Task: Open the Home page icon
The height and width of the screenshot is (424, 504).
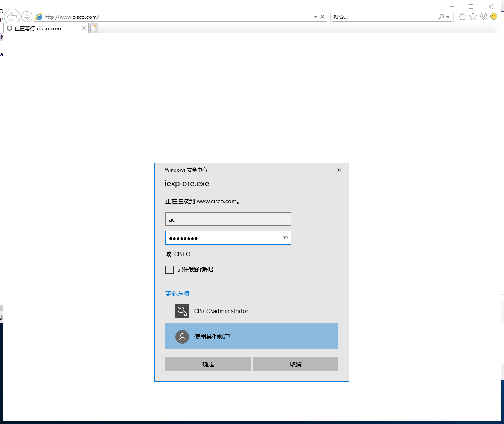Action: [463, 16]
